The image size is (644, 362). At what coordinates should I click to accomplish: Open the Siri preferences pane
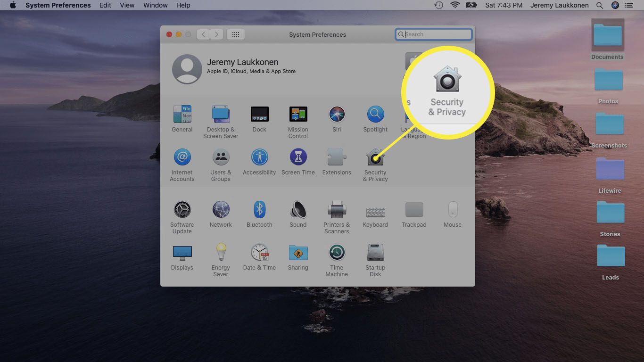click(337, 119)
